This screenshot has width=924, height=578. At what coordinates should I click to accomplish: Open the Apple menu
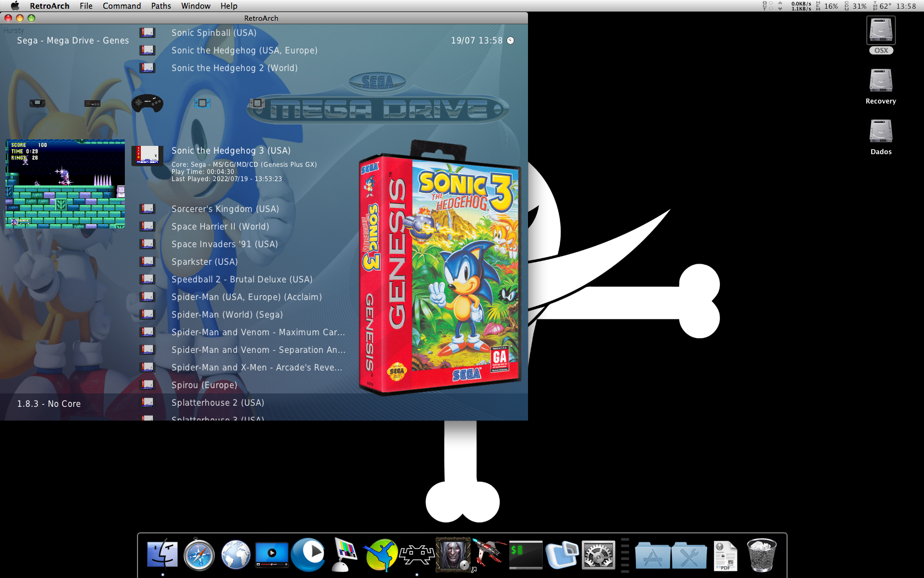(x=15, y=6)
